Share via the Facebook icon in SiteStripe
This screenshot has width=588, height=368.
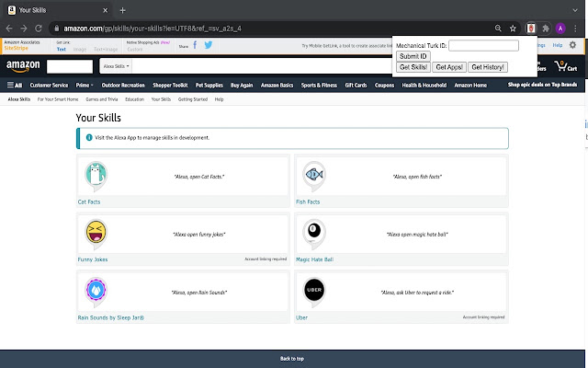(195, 45)
